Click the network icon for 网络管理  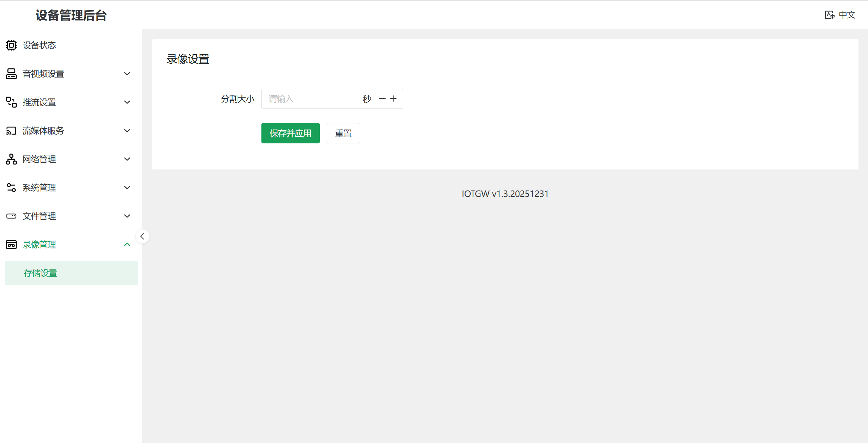11,159
